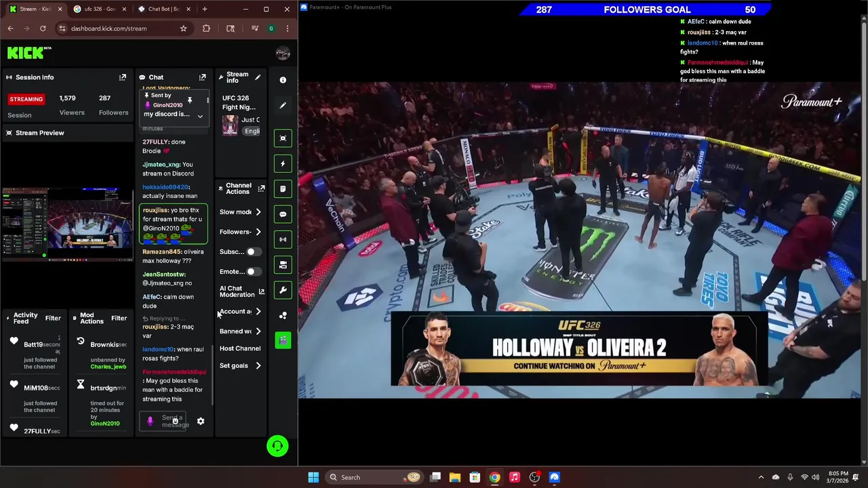
Task: Expand Set goals arrow
Action: 258,366
